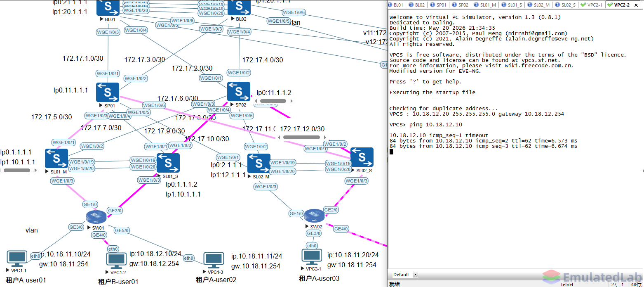Open the SL02_S terminal tab
Viewport: 644px width, 287px height.
[565, 5]
